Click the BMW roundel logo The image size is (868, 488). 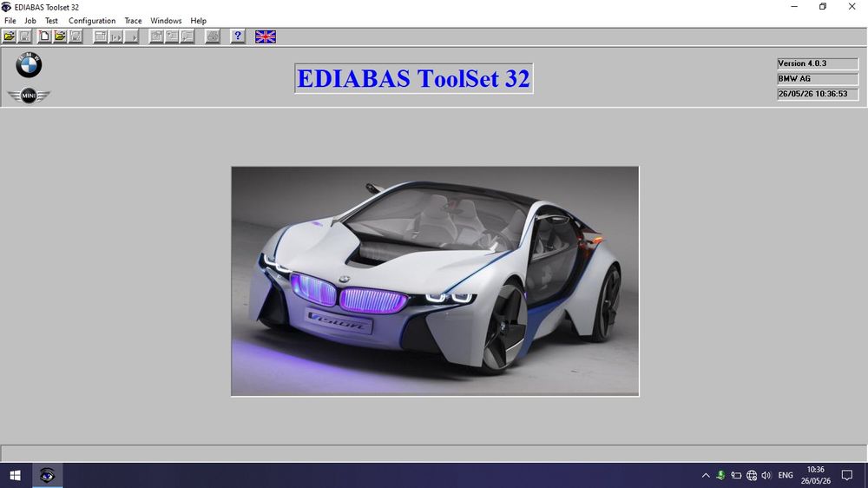tap(29, 65)
